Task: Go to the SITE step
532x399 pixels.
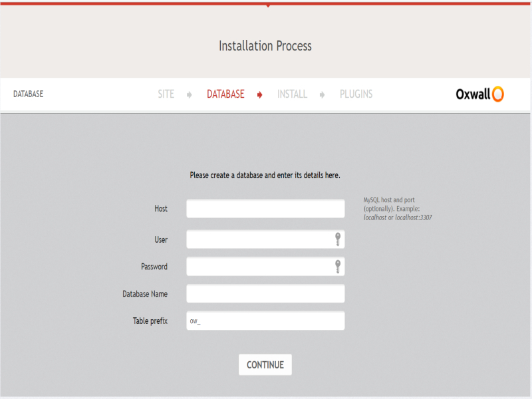Action: 166,94
